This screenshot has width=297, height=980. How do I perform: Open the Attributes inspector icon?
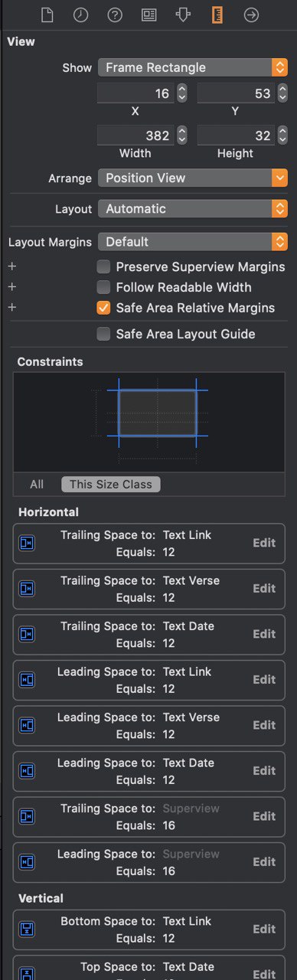(182, 15)
